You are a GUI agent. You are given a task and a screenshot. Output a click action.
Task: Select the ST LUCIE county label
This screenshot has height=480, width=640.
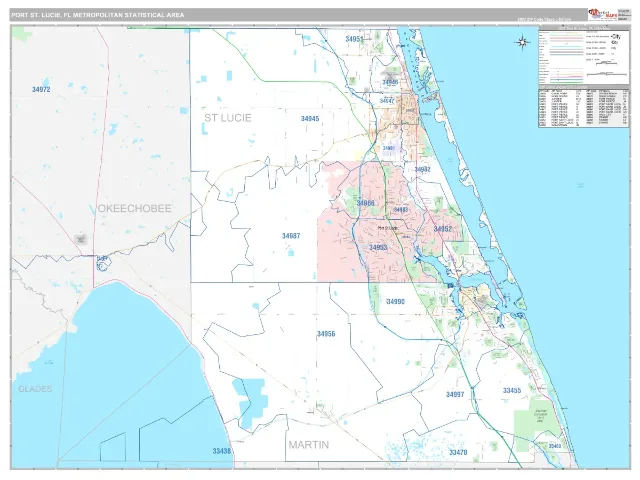click(x=228, y=118)
